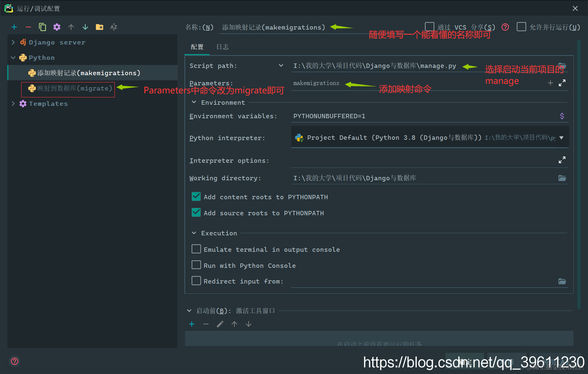Screen dimensions: 588x374
Task: Enable allow parallel run checkbox
Action: point(522,27)
